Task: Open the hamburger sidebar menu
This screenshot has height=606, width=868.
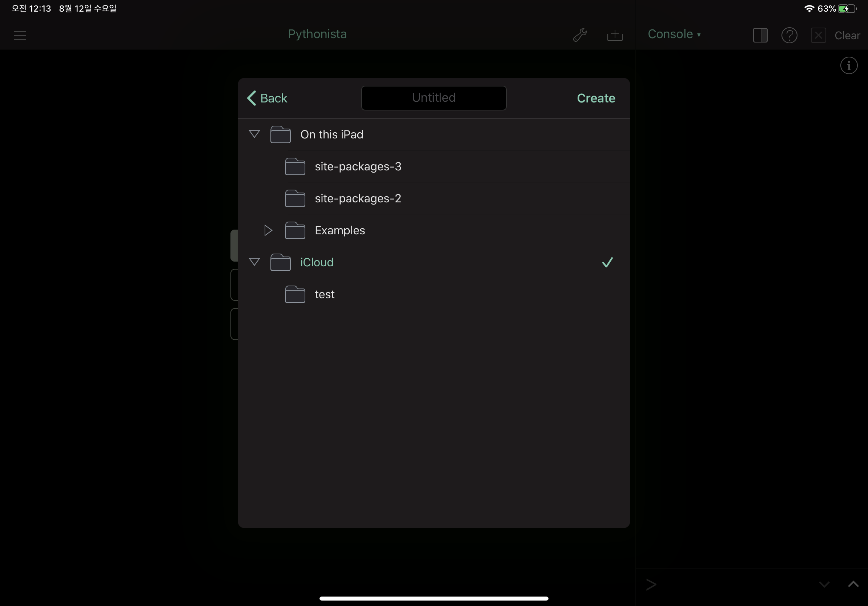Action: pyautogui.click(x=20, y=35)
